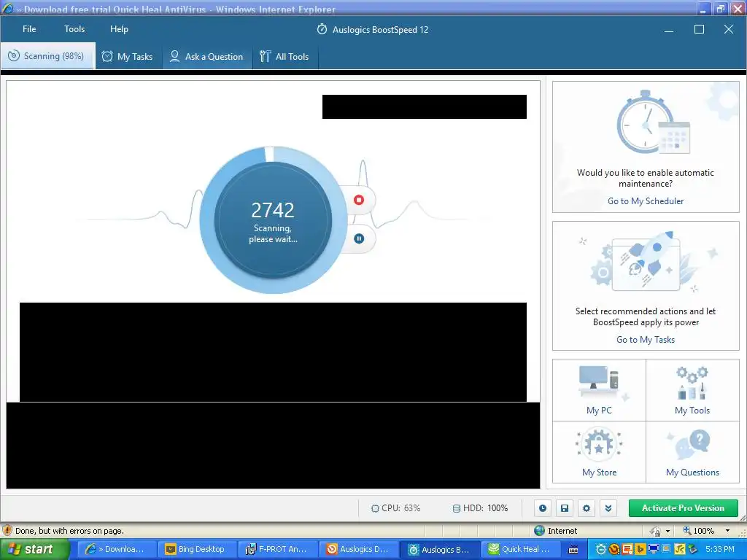This screenshot has width=747, height=560.
Task: Click the HDD: 100% indicator
Action: tap(480, 508)
